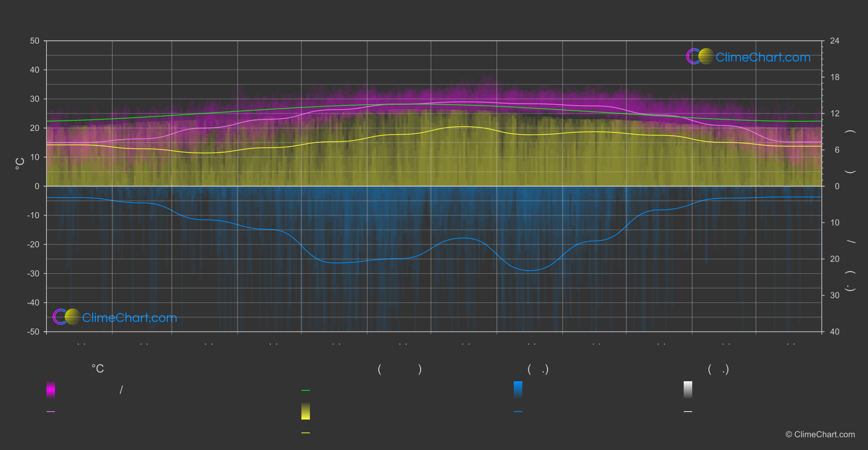This screenshot has width=868, height=450.
Task: Click the ClimeChart logo icon at bottom left
Action: coord(66,317)
